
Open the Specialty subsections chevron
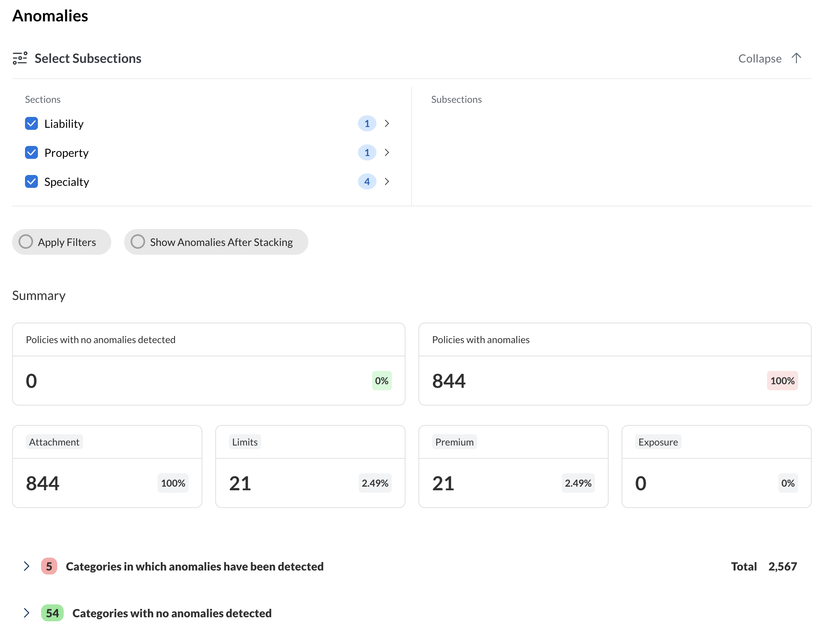(387, 181)
